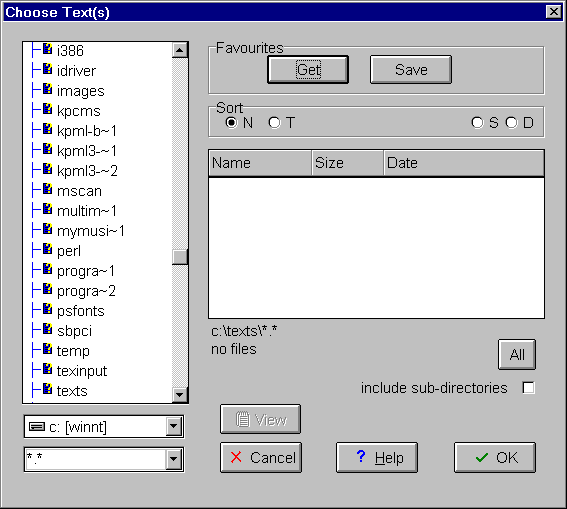Click the Get favourites button
The height and width of the screenshot is (509, 567).
pyautogui.click(x=308, y=69)
